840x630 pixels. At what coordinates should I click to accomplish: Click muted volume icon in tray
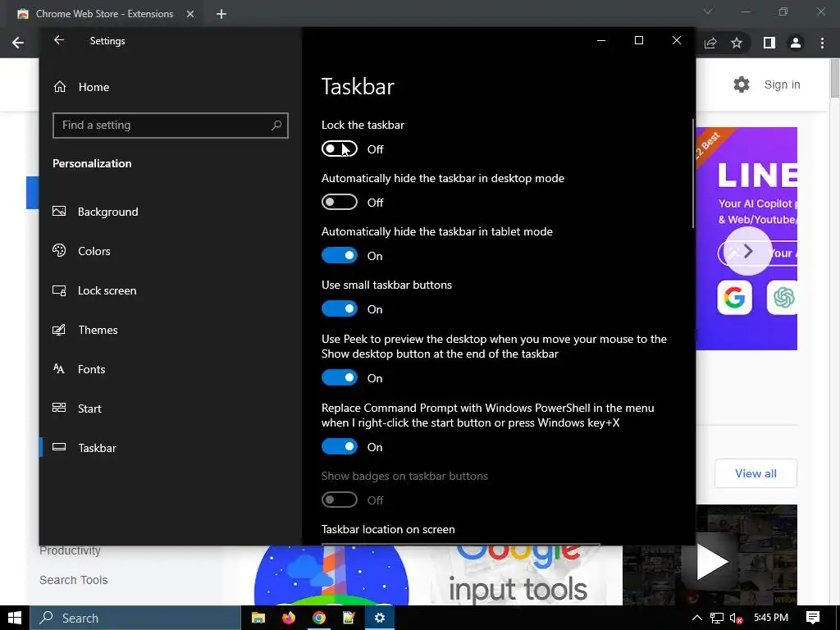point(737,618)
